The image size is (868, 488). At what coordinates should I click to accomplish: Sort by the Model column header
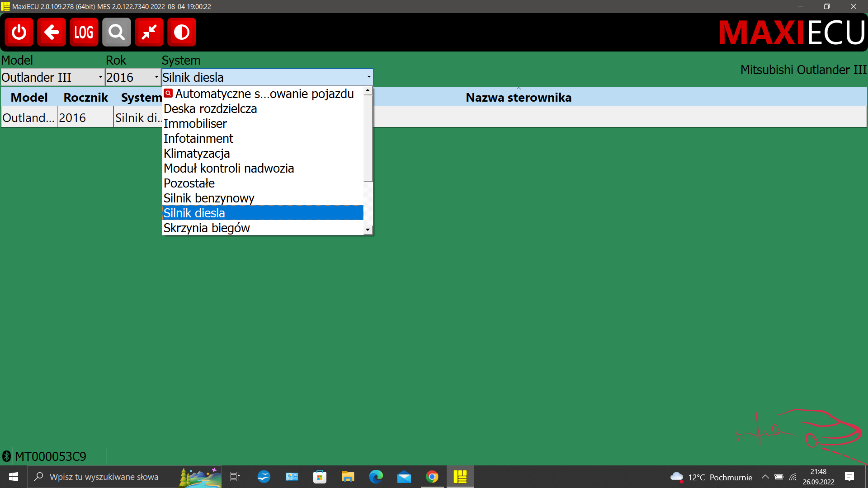pyautogui.click(x=29, y=97)
